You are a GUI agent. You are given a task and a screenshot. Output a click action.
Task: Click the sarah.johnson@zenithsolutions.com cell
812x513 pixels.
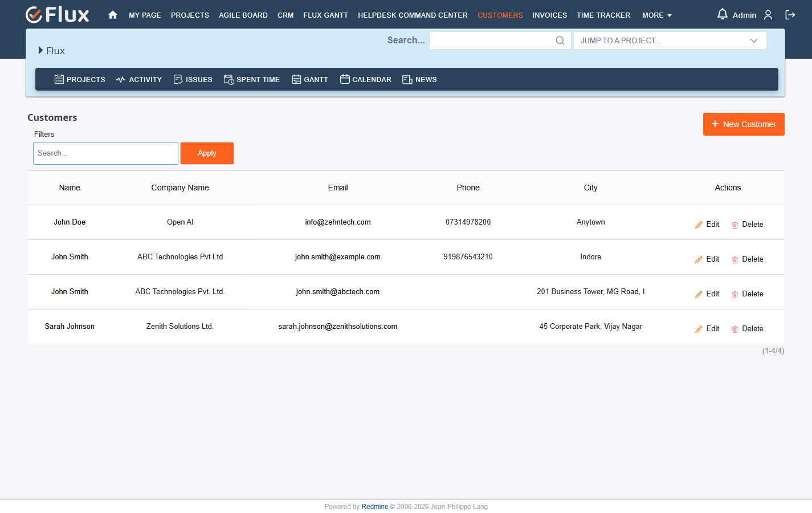(338, 327)
